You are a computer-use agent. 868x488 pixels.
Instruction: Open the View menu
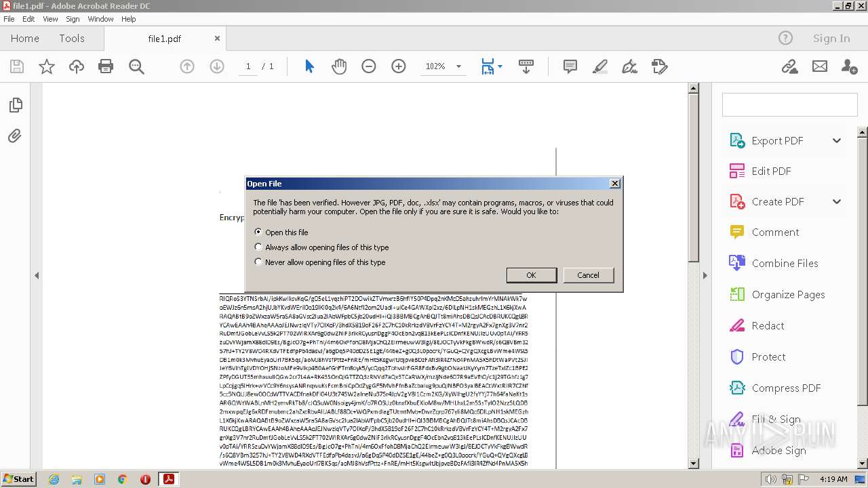(51, 19)
